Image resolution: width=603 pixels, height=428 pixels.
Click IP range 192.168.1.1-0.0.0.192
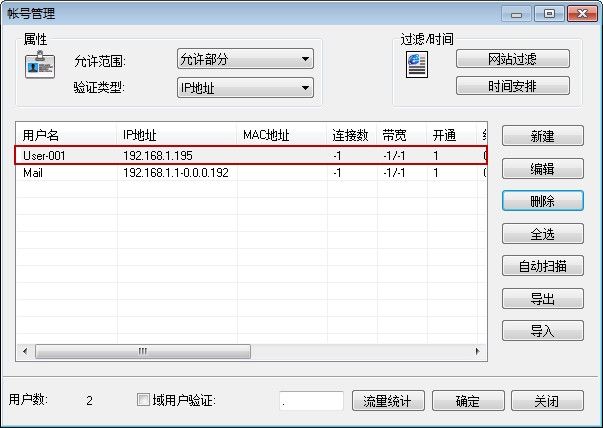point(176,173)
